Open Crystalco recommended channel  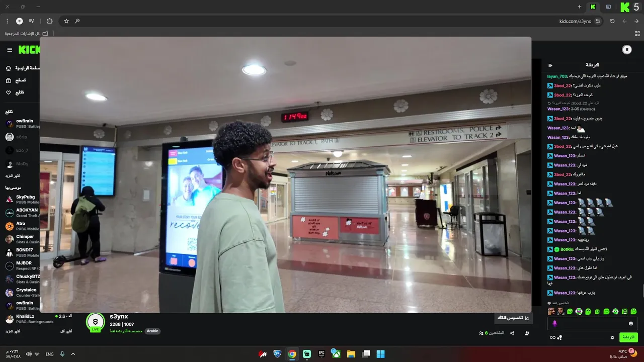22,292
